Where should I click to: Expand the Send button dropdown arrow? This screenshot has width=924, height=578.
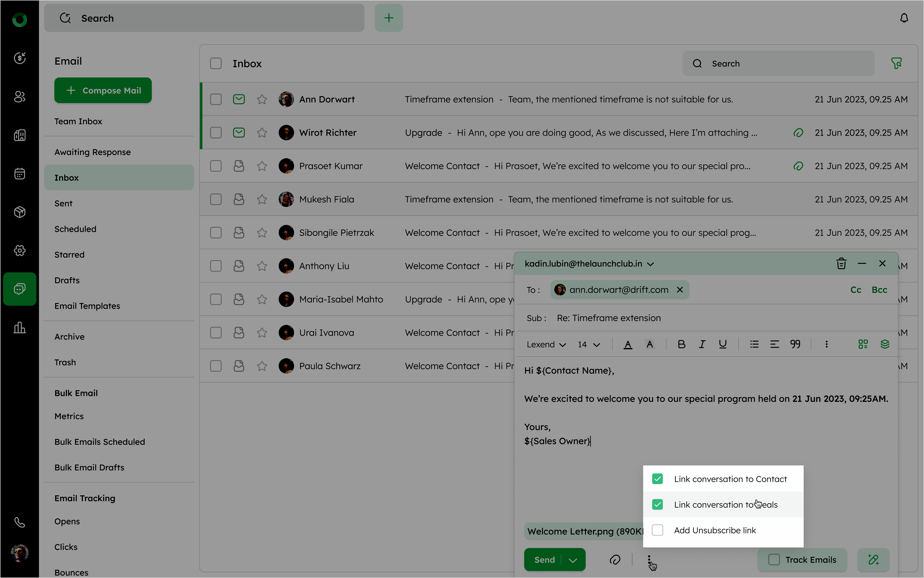point(573,560)
